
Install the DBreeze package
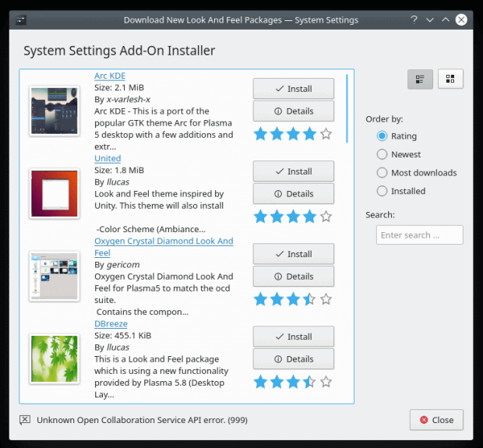tap(294, 337)
